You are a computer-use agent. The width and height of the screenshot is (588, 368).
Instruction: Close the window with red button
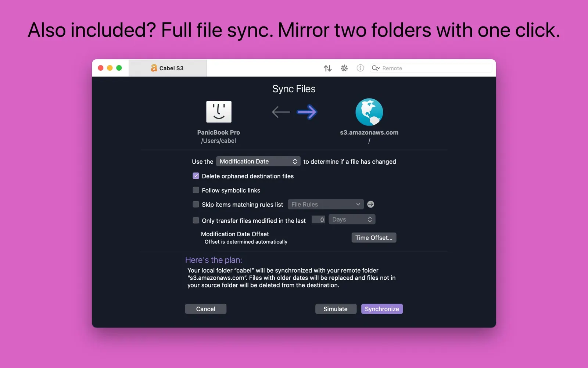pos(101,68)
